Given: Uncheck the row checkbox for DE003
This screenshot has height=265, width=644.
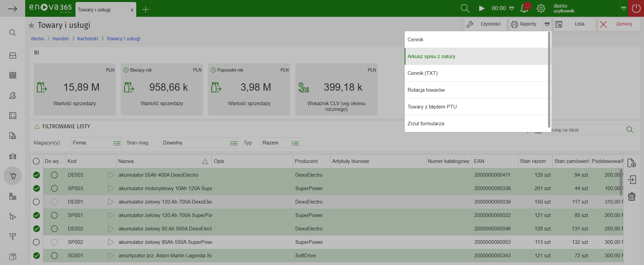Looking at the screenshot, I should (x=37, y=175).
